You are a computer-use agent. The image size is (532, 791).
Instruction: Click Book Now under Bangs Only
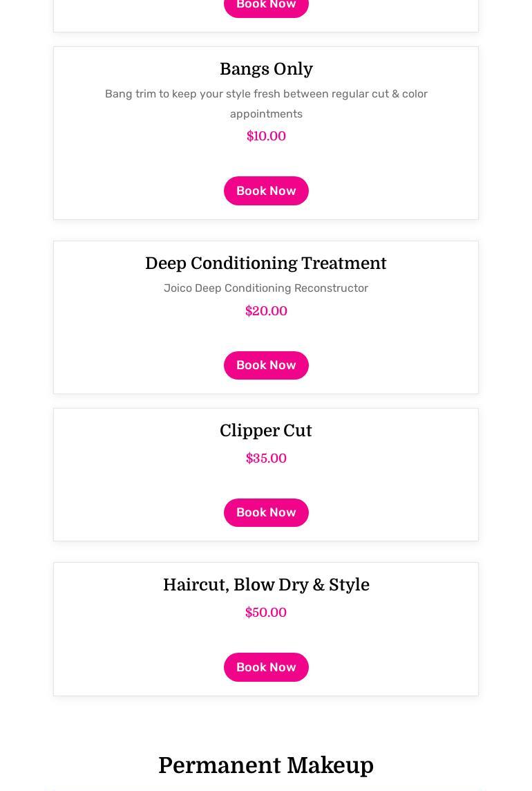pyautogui.click(x=266, y=191)
